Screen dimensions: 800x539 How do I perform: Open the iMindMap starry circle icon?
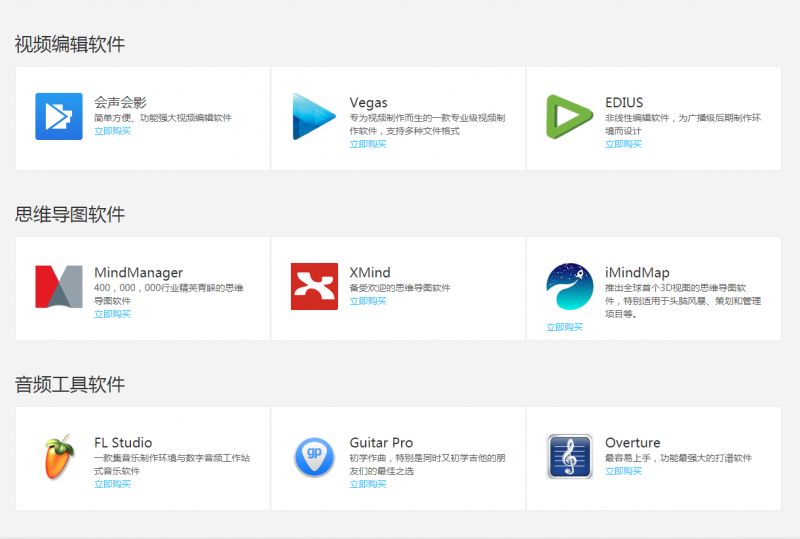pyautogui.click(x=569, y=286)
